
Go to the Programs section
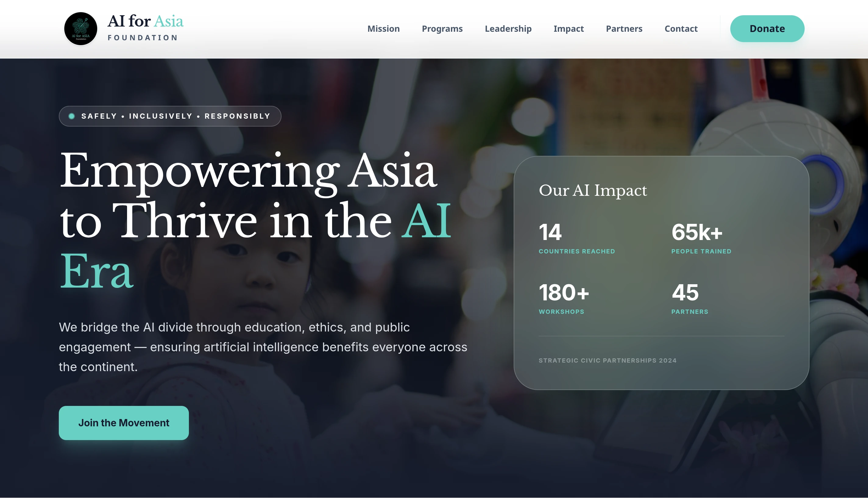(442, 29)
